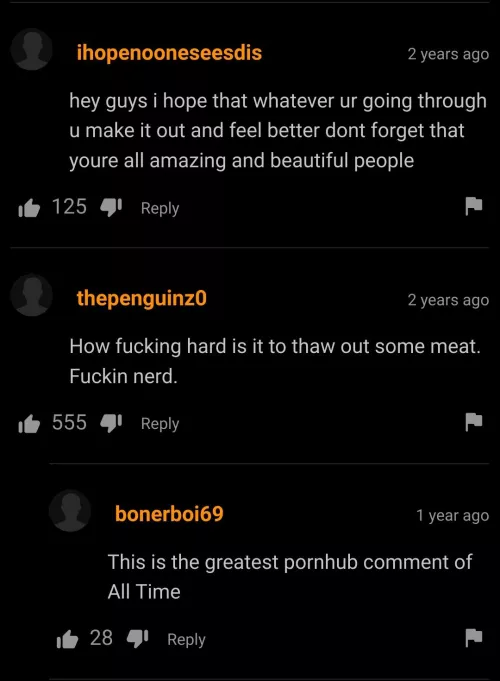Click ihopenooneseesdis avatar image
Screen dimensions: 500x681
[32, 50]
